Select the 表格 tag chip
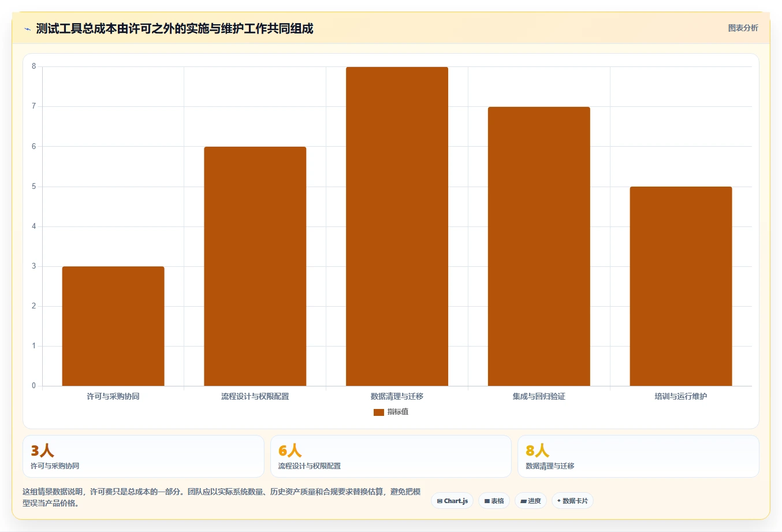This screenshot has width=782, height=532. tap(494, 501)
